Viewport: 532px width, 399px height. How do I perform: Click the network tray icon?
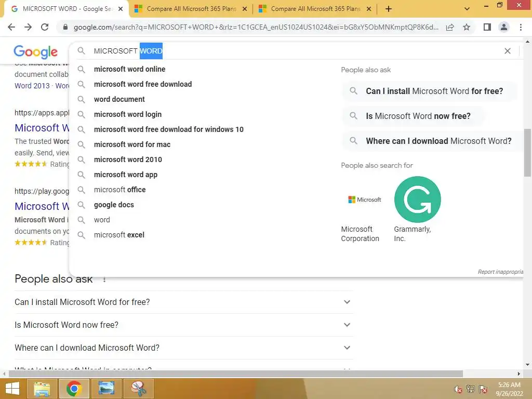pyautogui.click(x=471, y=389)
